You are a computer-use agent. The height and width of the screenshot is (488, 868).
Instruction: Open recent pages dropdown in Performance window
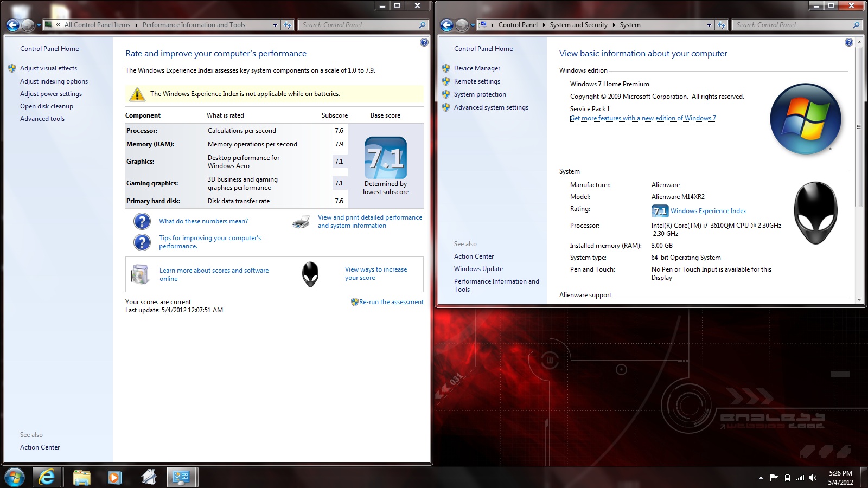(x=39, y=25)
